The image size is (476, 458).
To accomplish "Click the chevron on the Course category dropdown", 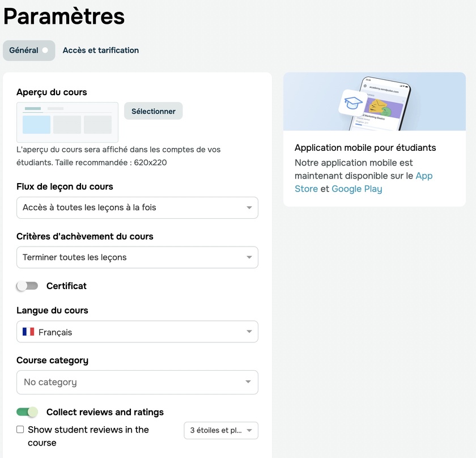I will click(249, 382).
